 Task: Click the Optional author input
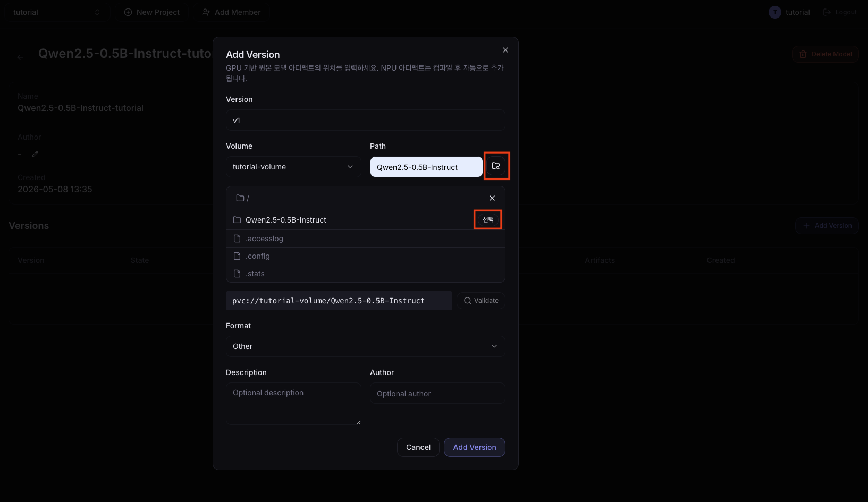(437, 394)
